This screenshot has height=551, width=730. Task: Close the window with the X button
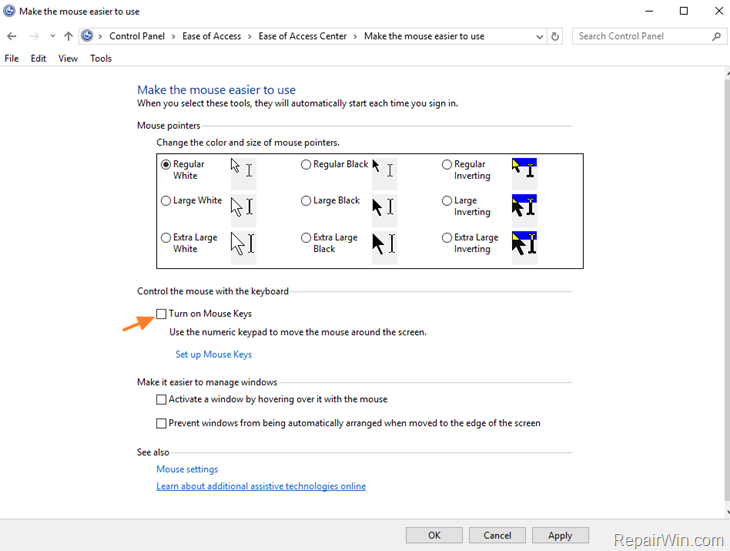click(719, 11)
